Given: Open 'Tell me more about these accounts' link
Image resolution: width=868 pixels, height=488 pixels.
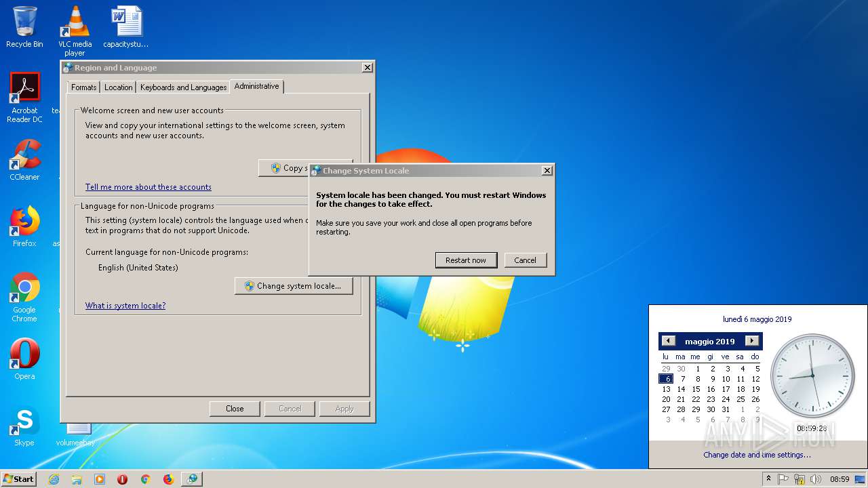Looking at the screenshot, I should pos(149,187).
